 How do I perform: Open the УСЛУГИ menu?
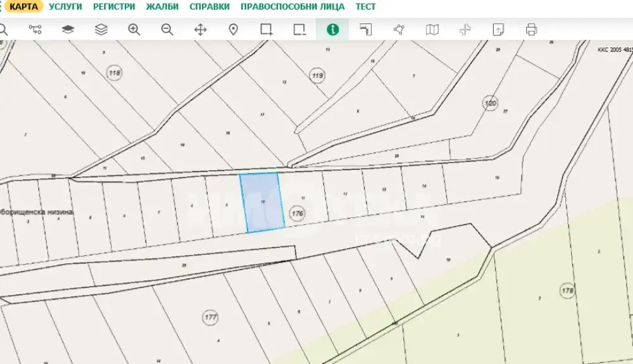pos(65,7)
